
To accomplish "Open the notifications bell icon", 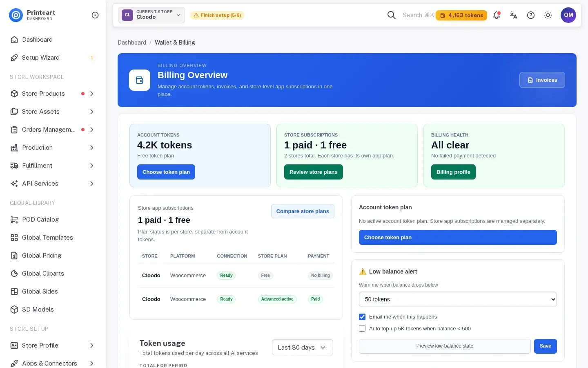I will click(497, 15).
